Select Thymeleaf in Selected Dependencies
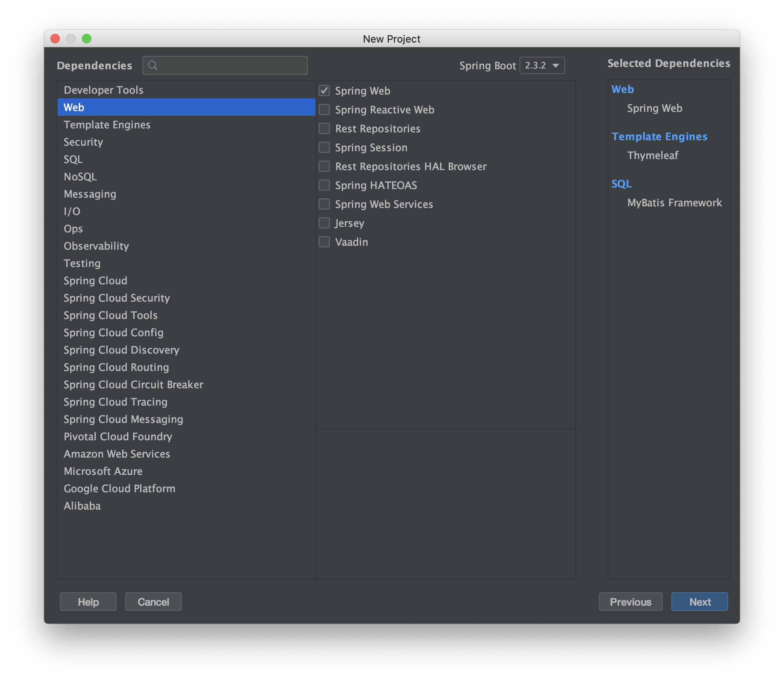This screenshot has width=784, height=682. 653,156
